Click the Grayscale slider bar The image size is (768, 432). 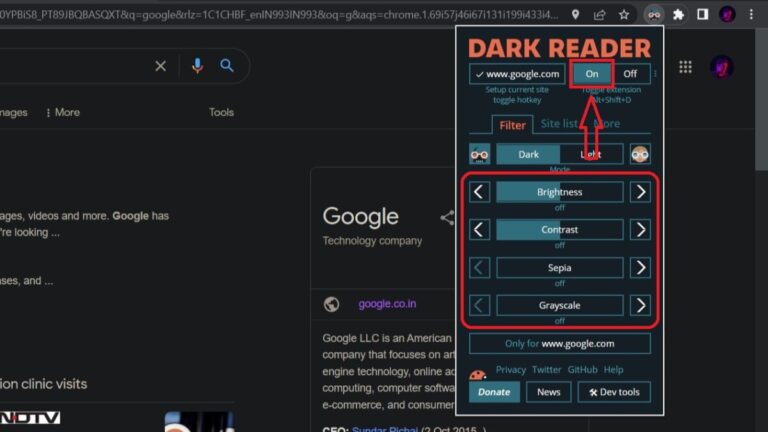559,305
